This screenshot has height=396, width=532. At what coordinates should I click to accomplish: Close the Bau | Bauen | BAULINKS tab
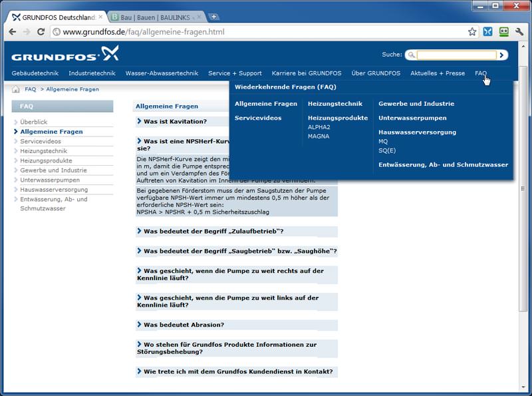tap(199, 17)
